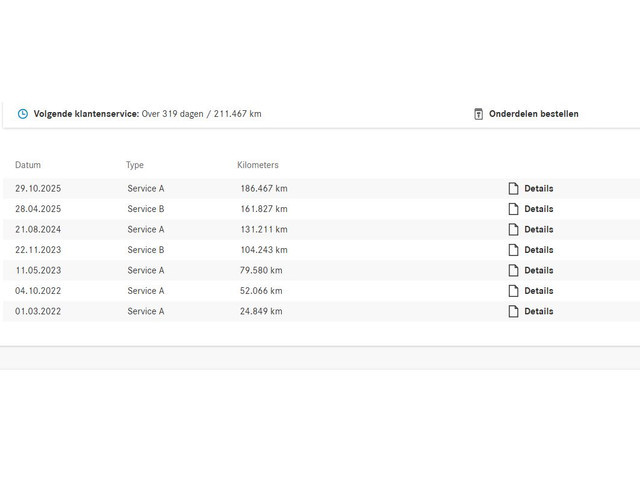The height and width of the screenshot is (480, 640).
Task: View Details for 186.467 km service
Action: [x=538, y=188]
